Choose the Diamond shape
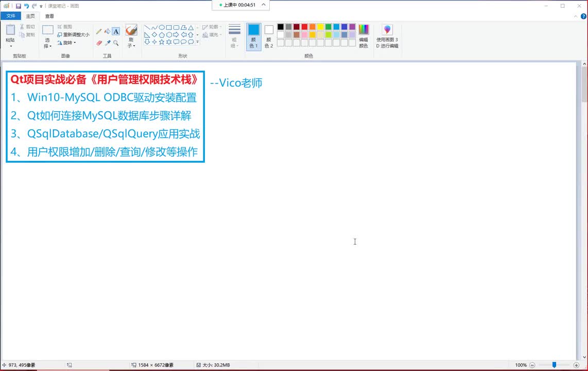 click(154, 35)
